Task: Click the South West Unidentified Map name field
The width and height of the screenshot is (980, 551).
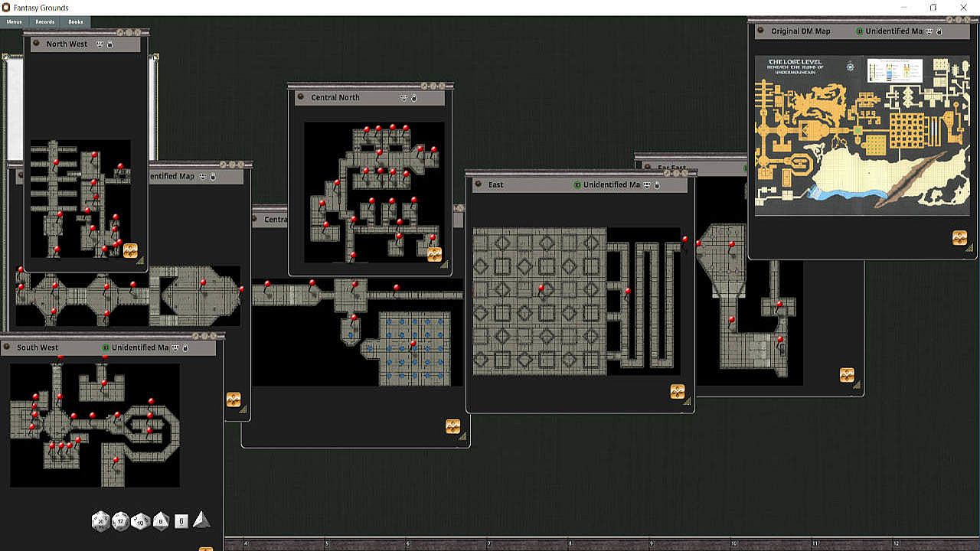Action: [140, 348]
